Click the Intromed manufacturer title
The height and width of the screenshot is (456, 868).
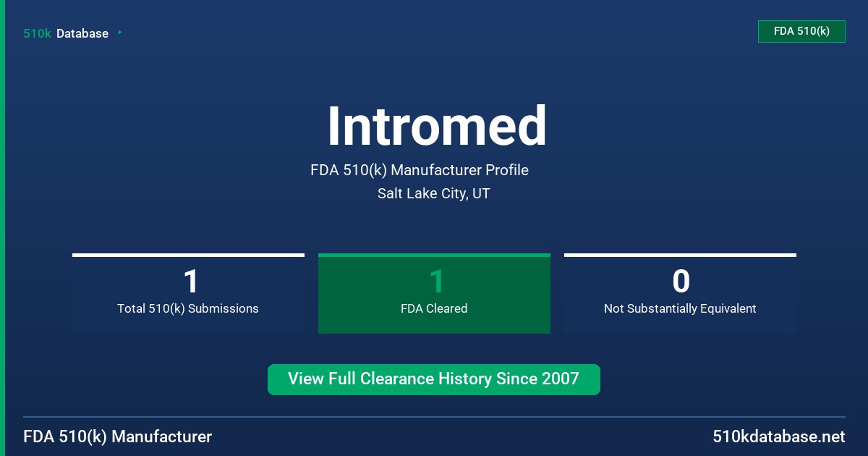[437, 127]
